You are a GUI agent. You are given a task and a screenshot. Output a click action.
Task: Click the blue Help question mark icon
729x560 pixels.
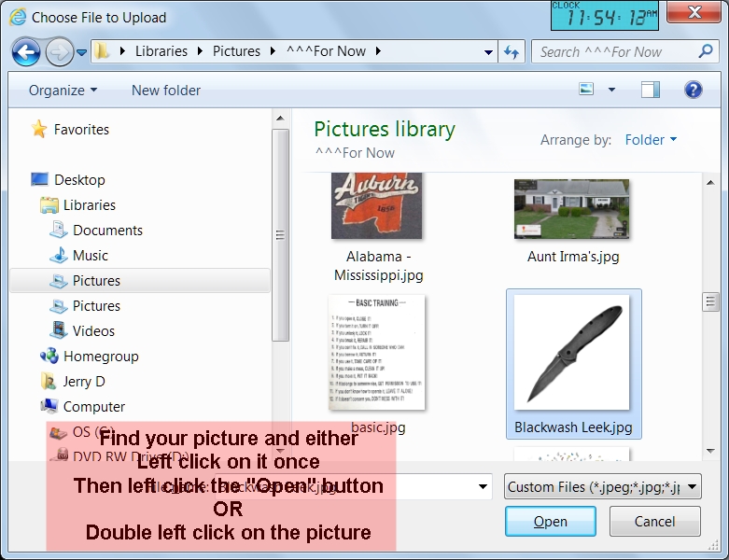click(693, 90)
